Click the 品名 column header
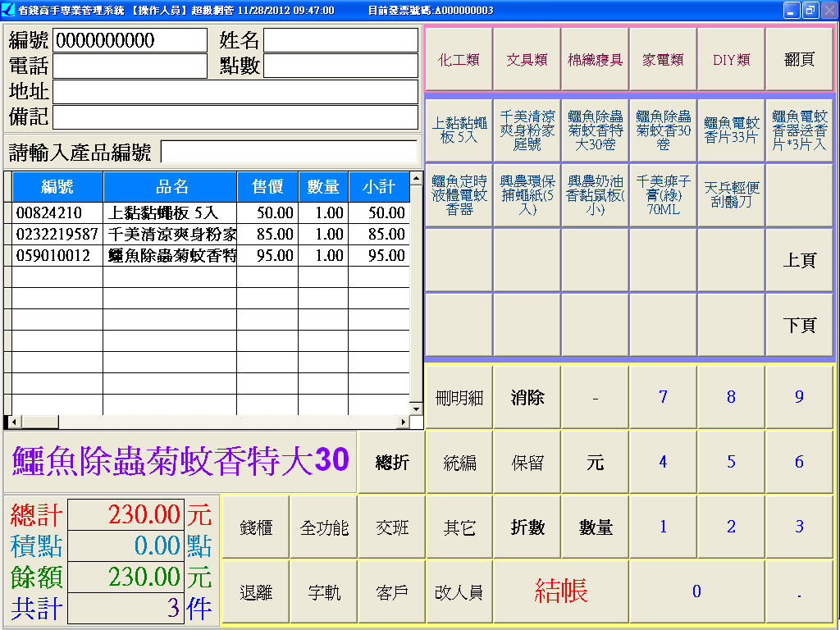This screenshot has height=630, width=840. click(x=170, y=188)
